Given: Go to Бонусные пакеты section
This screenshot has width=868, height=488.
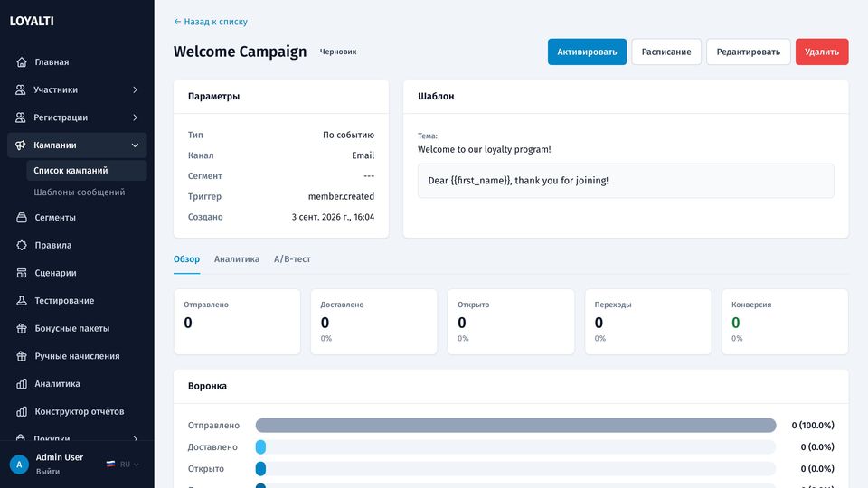Looking at the screenshot, I should [x=77, y=328].
